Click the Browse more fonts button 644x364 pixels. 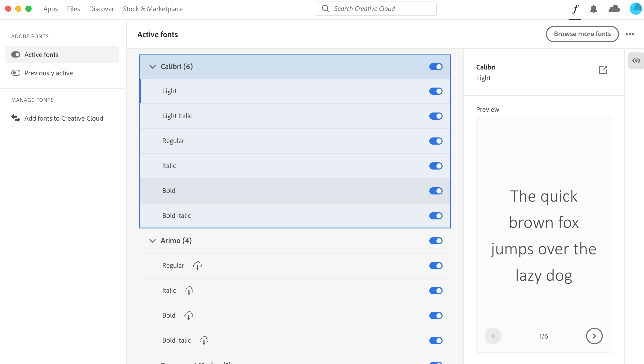click(582, 34)
